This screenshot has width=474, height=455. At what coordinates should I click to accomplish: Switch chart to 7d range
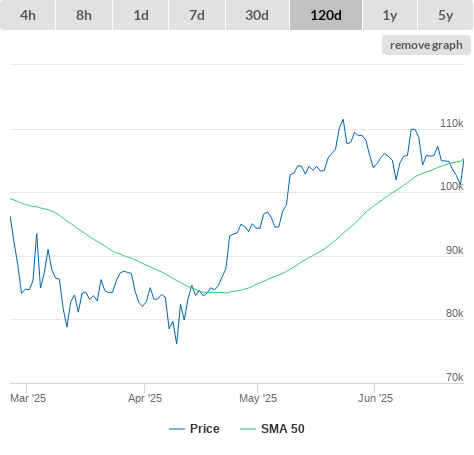197,15
